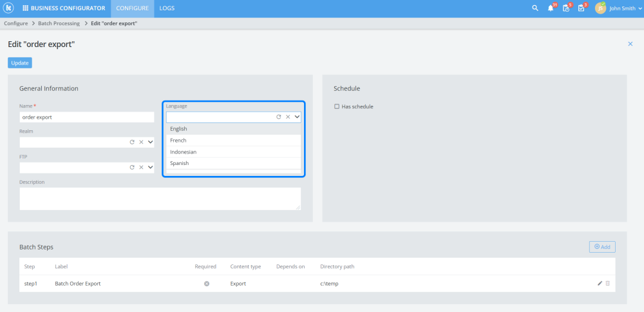
Task: Refresh the FTP field options
Action: (x=132, y=168)
